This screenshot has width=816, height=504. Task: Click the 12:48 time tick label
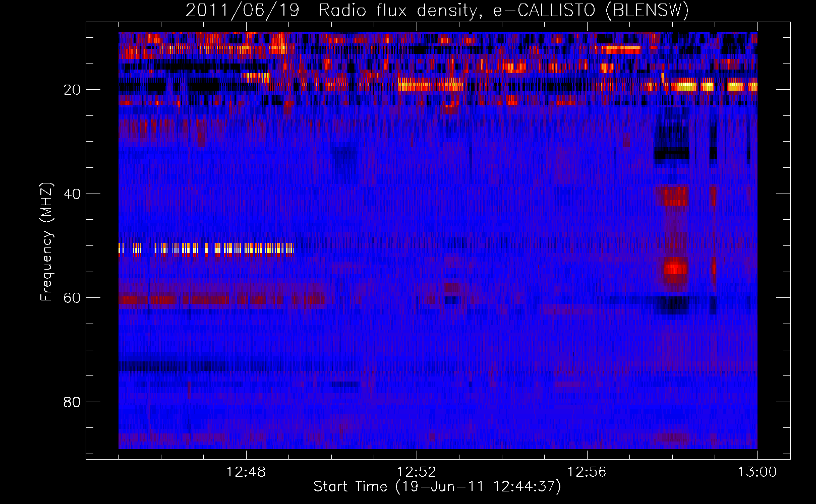246,472
